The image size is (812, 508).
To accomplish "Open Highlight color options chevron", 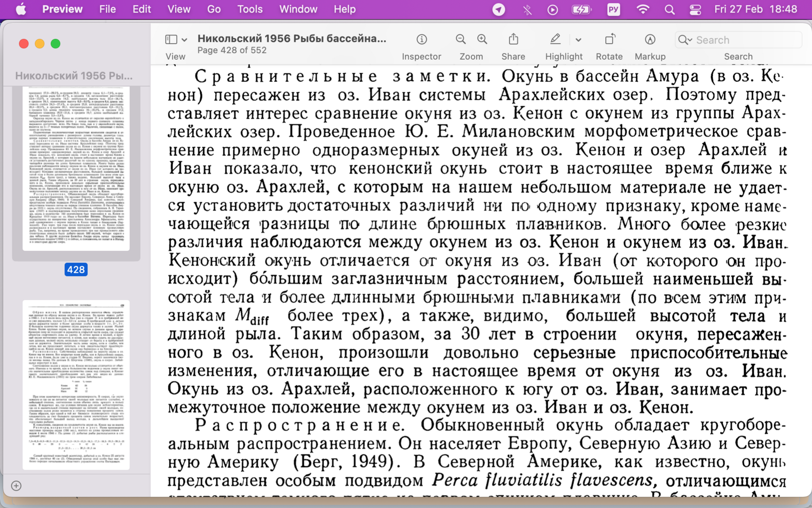I will click(578, 40).
